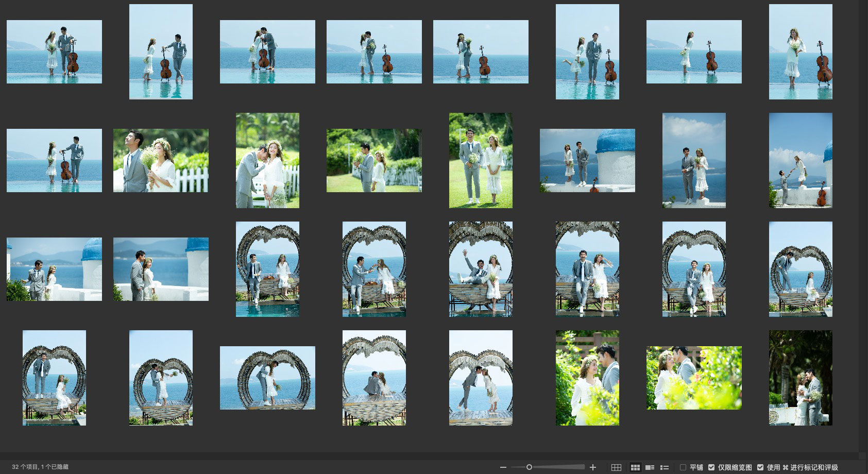The height and width of the screenshot is (474, 868).
Task: Click the plus button to enlarge thumbnails
Action: pos(593,467)
